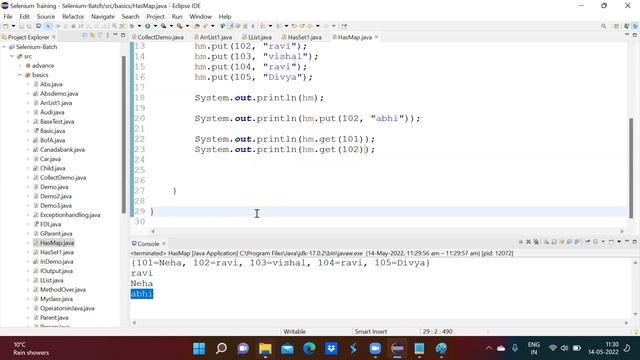Image resolution: width=640 pixels, height=360 pixels.
Task: Open the External tools dropdown arrow
Action: coord(187,26)
